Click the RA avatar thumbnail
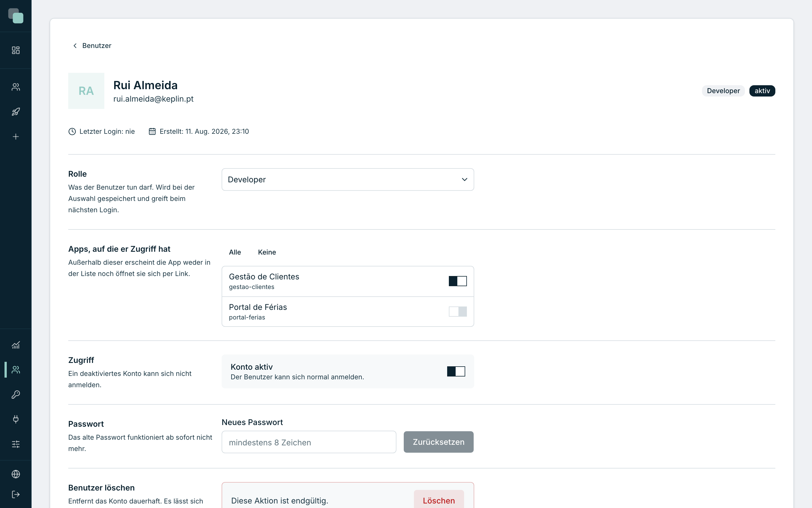The width and height of the screenshot is (812, 508). [86, 91]
